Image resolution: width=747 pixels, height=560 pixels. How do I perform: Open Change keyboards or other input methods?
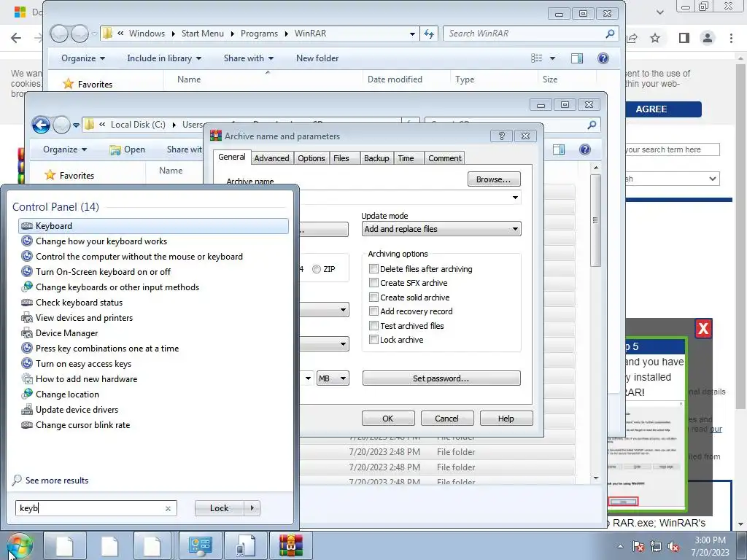click(117, 287)
